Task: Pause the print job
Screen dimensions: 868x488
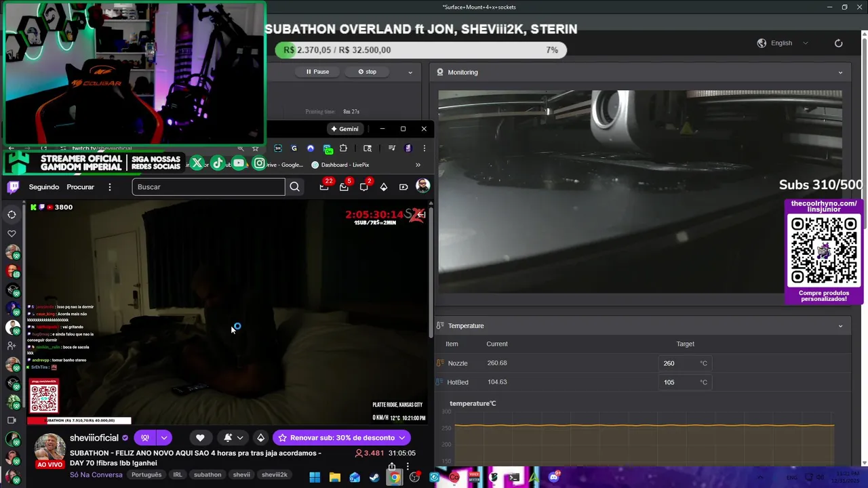Action: point(317,72)
